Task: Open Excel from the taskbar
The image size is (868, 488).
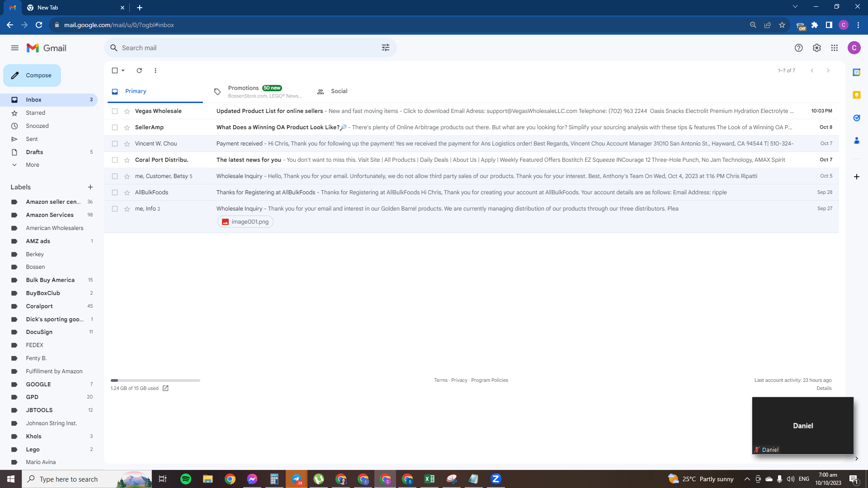Action: (429, 479)
